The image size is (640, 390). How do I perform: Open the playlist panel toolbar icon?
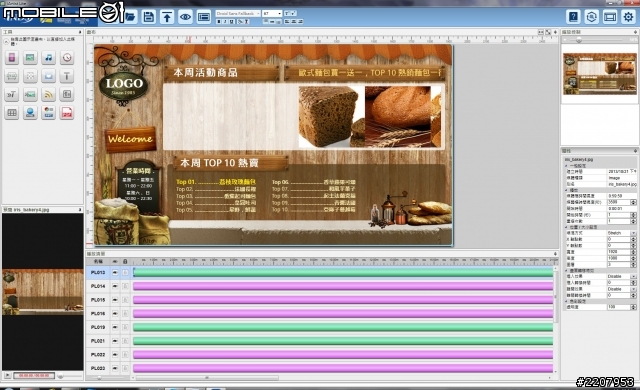pyautogui.click(x=204, y=17)
